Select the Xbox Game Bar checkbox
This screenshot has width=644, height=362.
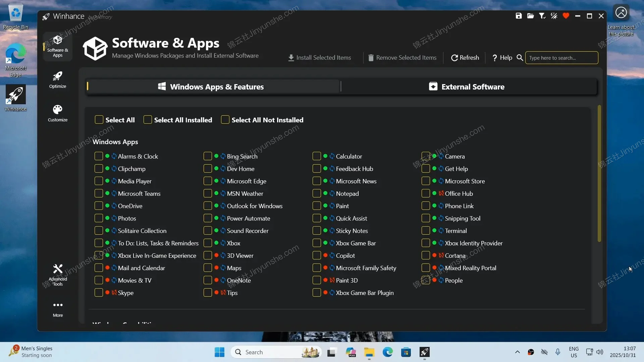coord(317,243)
